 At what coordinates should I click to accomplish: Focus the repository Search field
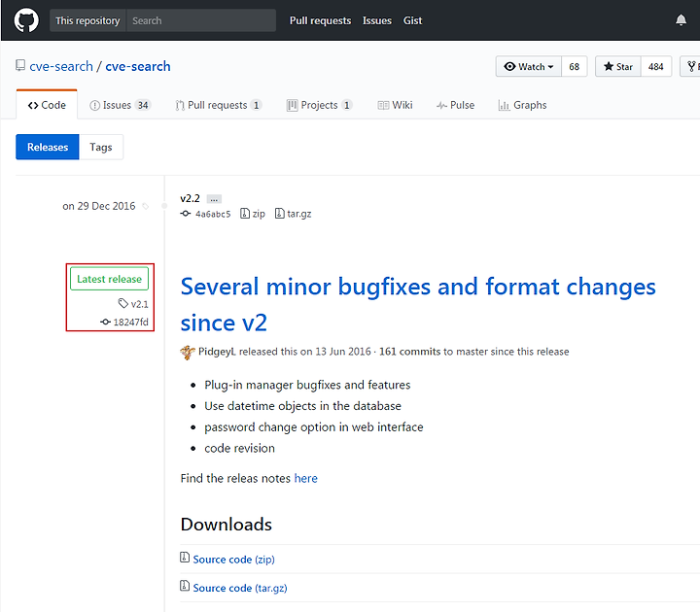coord(201,20)
